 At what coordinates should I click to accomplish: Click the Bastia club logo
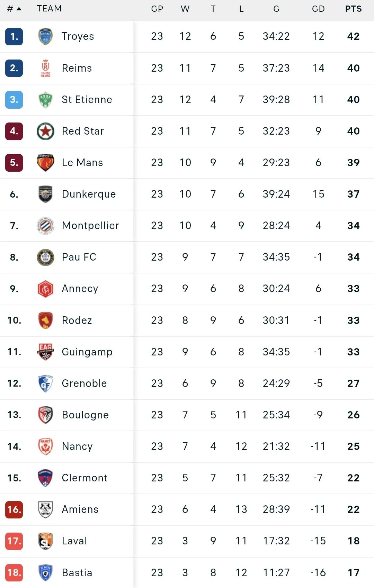coord(45,573)
